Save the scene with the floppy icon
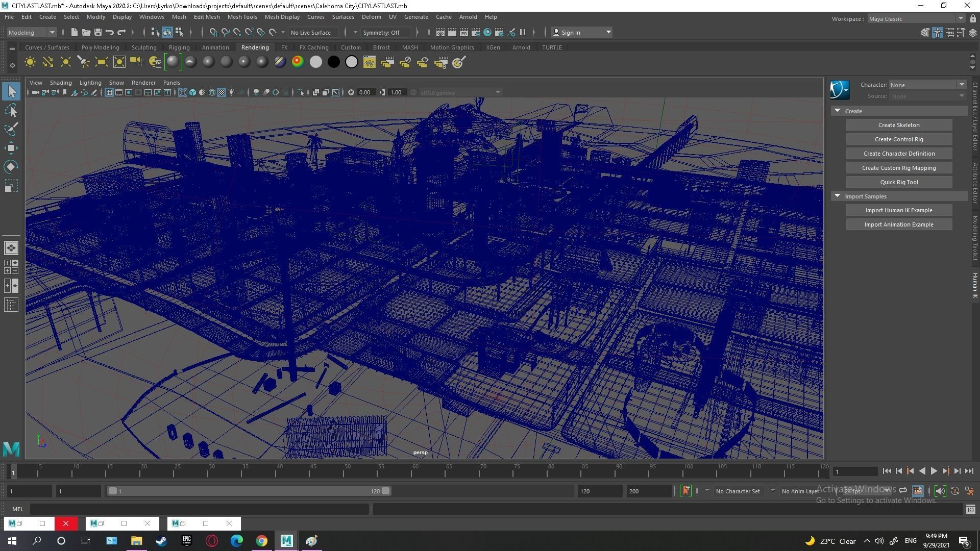Viewport: 980px width, 551px height. (x=97, y=32)
